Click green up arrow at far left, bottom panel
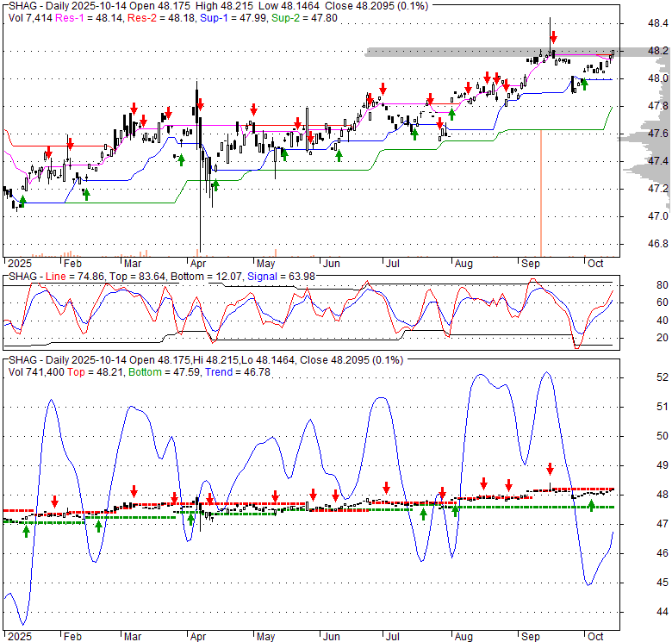This screenshot has width=672, height=642. click(x=26, y=531)
